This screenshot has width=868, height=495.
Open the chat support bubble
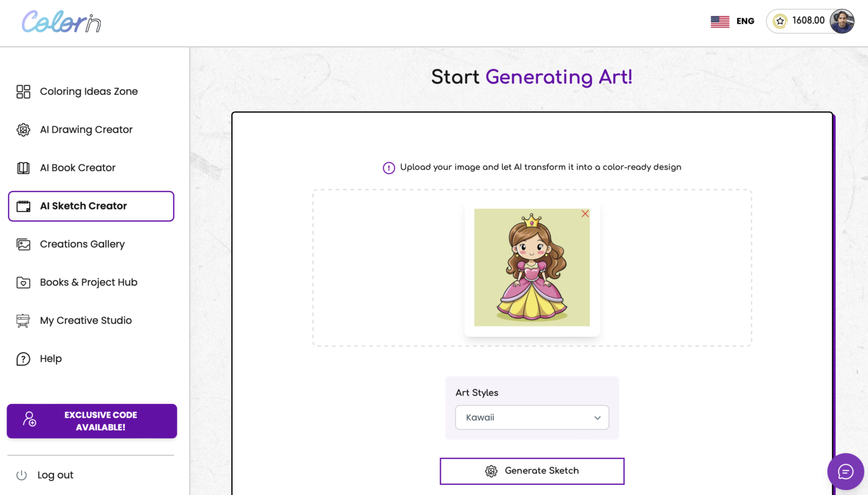[845, 471]
